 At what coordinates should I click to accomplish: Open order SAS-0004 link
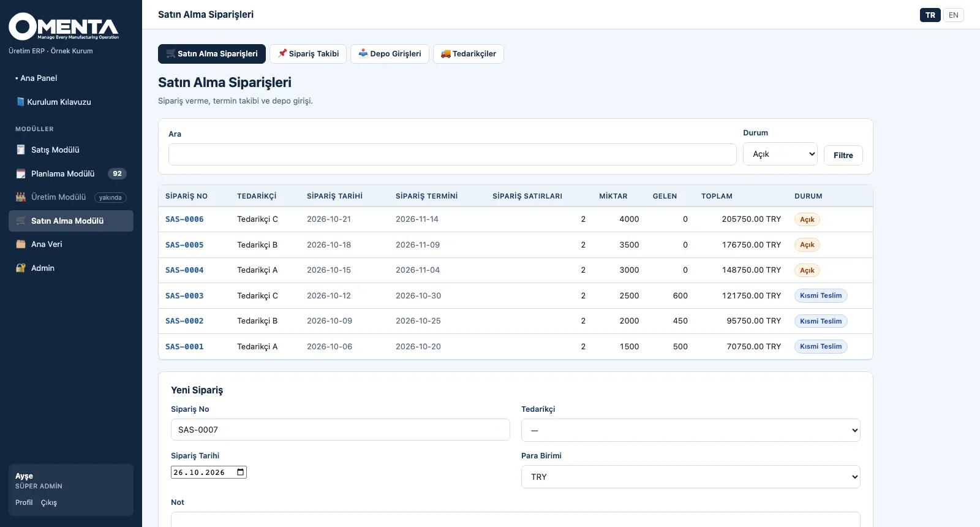(184, 270)
